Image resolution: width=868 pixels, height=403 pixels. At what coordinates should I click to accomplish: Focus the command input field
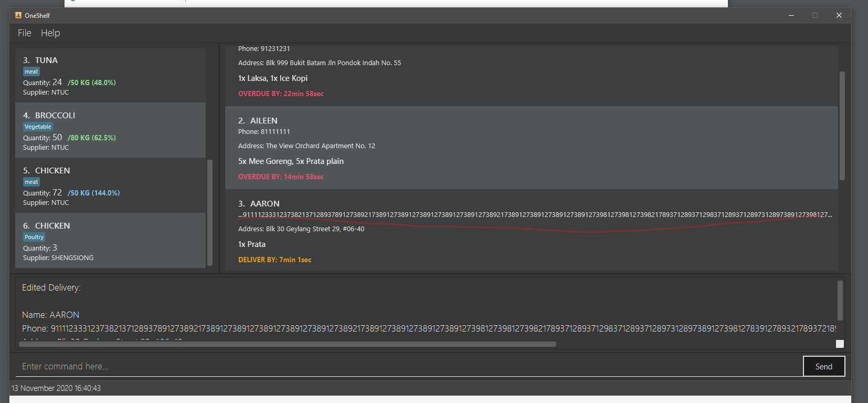point(409,366)
